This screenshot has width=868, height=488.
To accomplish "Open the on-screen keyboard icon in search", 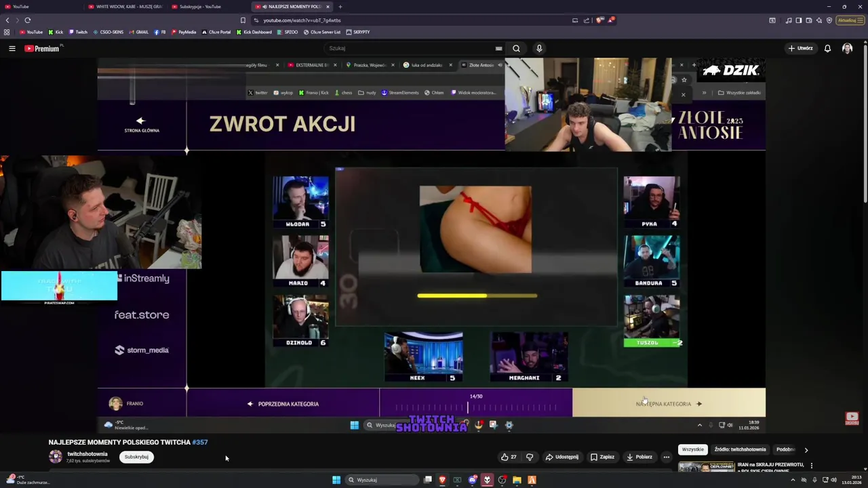I will pos(498,48).
